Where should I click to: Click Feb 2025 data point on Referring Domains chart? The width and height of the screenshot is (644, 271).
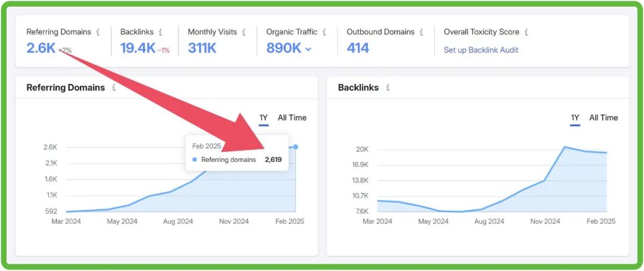click(296, 147)
